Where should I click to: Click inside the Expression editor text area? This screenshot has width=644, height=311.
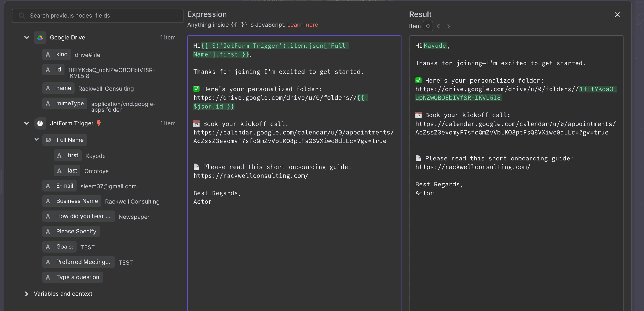click(294, 173)
